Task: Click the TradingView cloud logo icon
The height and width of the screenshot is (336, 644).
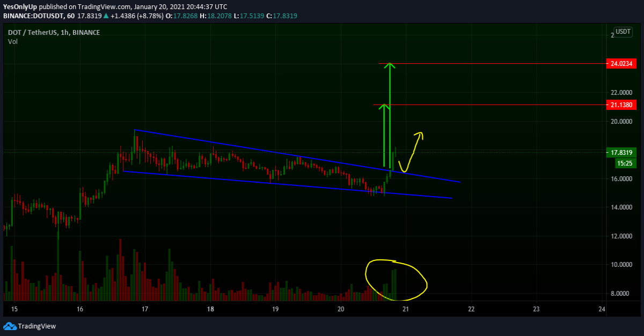Action: tap(10, 326)
